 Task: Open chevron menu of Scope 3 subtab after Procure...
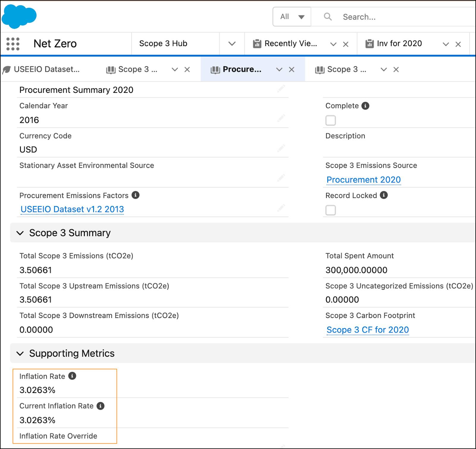click(384, 70)
